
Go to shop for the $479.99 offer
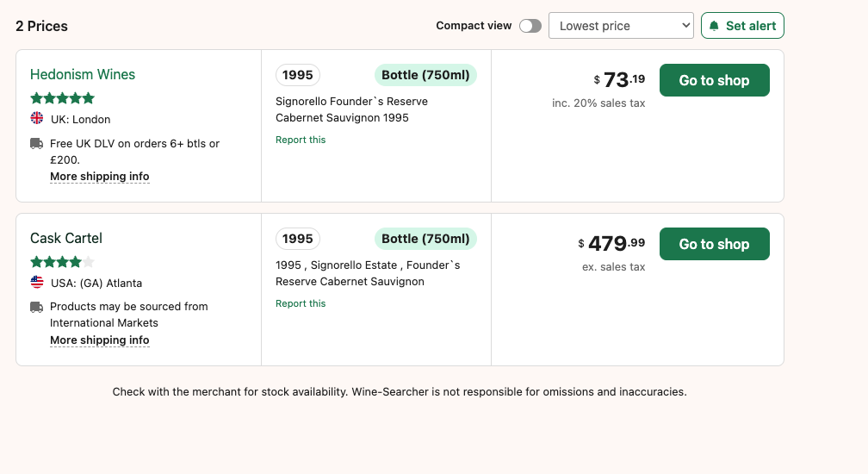(714, 244)
